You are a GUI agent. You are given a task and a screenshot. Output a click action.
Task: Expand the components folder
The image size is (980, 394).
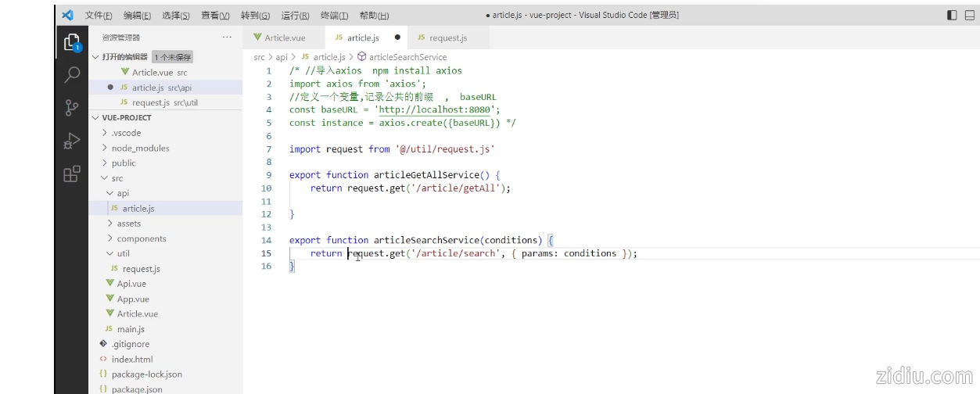141,238
